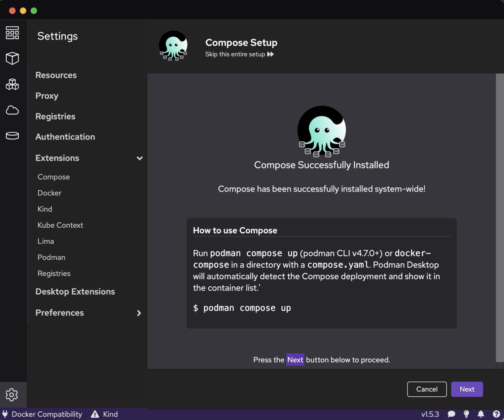Viewport: 504px width, 420px height.
Task: Select Extensions in settings menu
Action: 57,158
